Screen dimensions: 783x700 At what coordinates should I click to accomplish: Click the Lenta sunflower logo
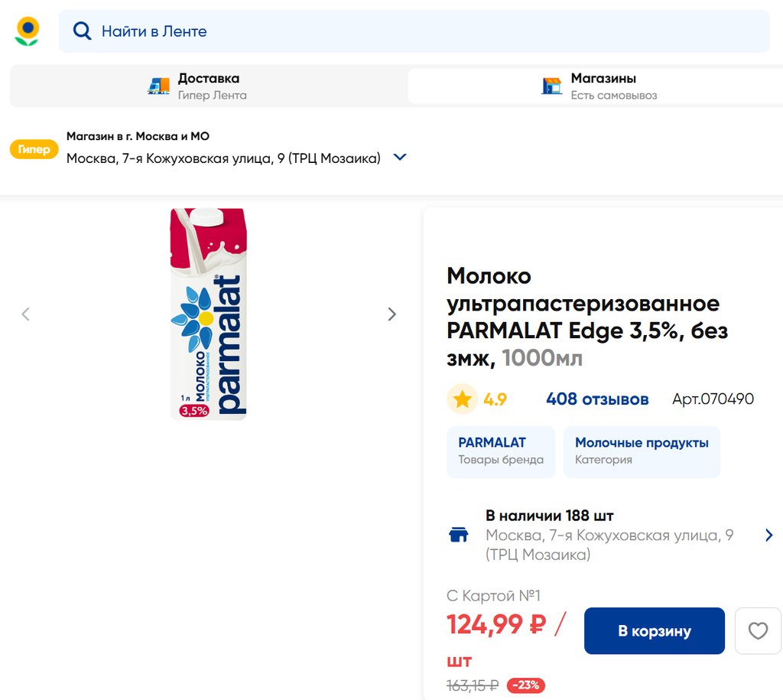click(x=27, y=31)
